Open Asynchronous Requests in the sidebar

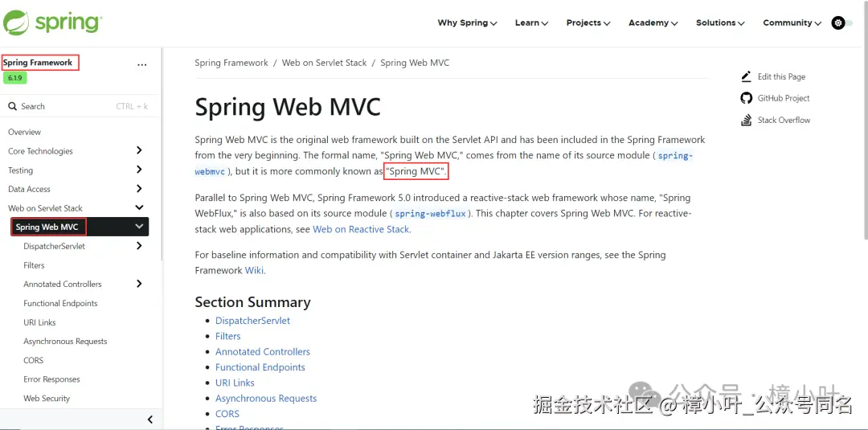65,342
